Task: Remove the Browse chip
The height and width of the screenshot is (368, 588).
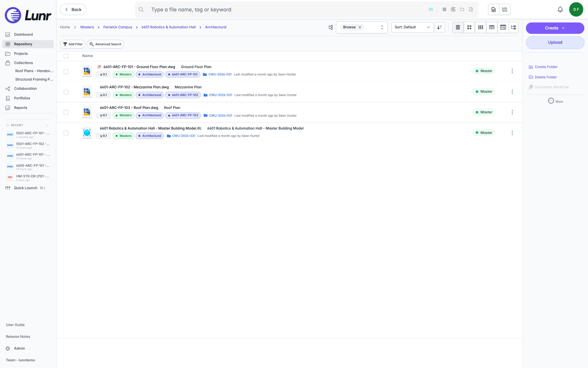Action: [360, 27]
